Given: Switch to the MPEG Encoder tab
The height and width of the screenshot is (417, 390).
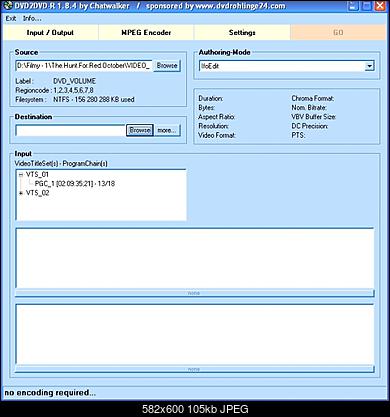Looking at the screenshot, I should [x=146, y=33].
